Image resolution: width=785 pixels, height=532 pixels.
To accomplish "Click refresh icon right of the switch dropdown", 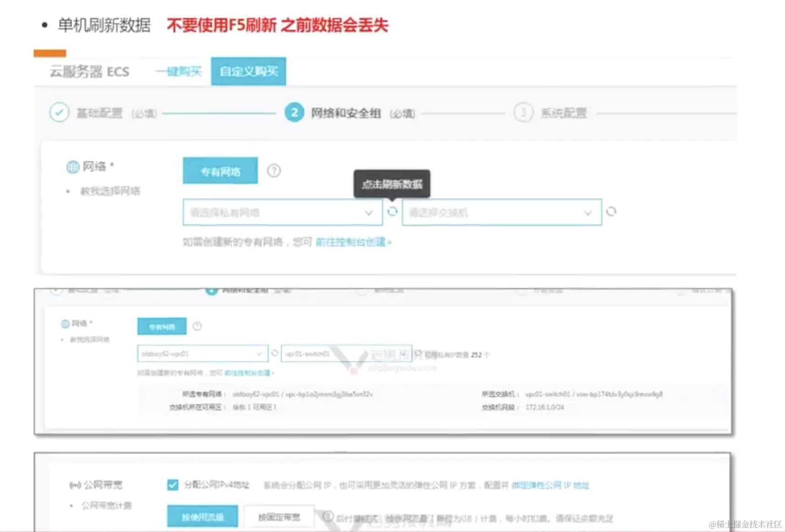I will tap(611, 212).
